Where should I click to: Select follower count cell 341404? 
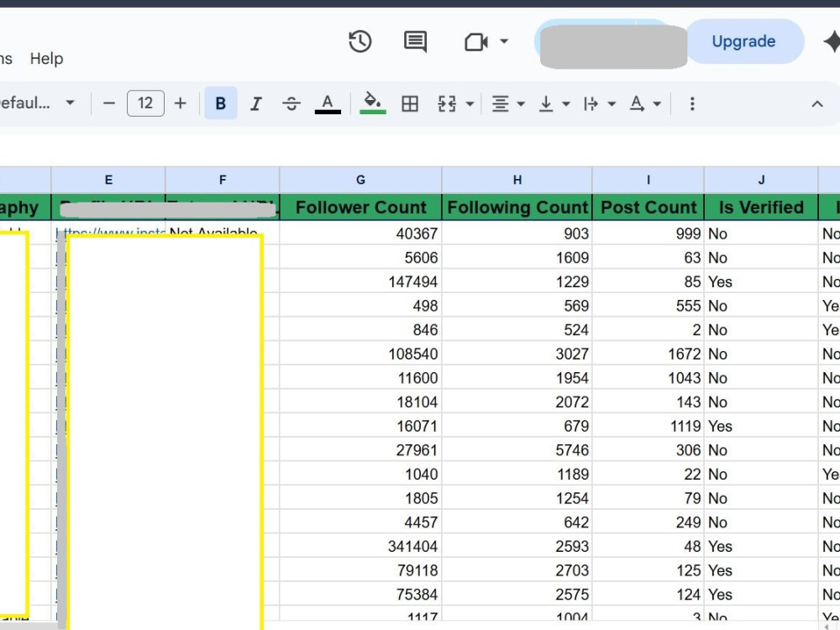360,547
